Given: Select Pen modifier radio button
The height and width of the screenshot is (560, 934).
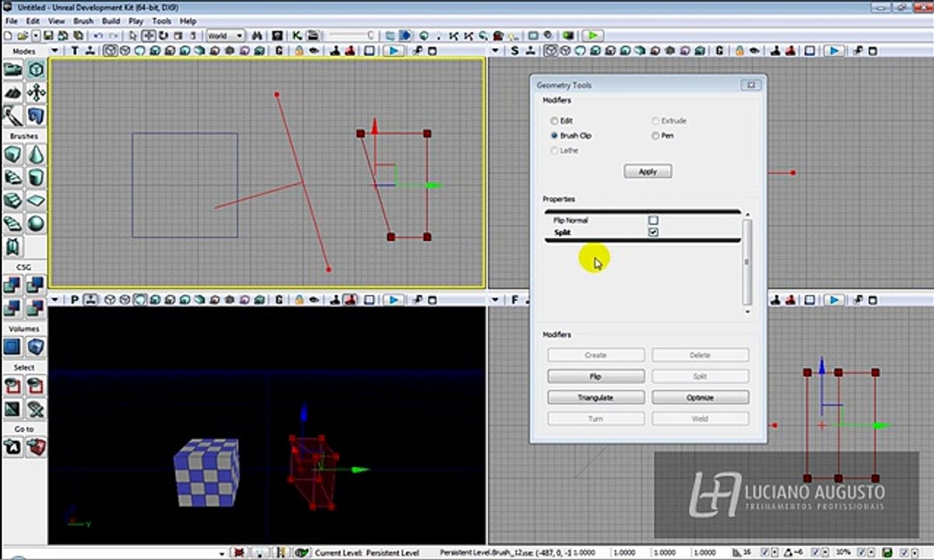Looking at the screenshot, I should [655, 135].
